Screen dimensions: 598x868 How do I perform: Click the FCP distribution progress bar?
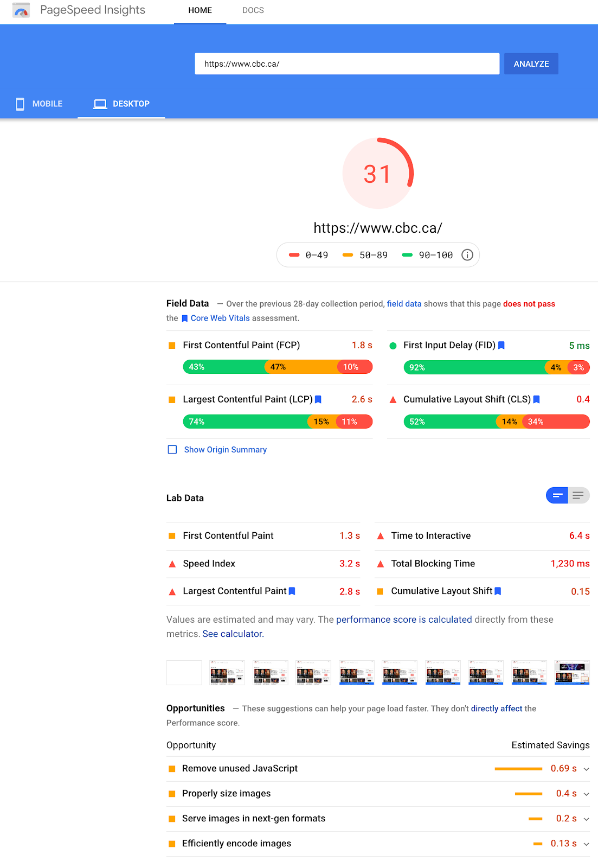[278, 367]
